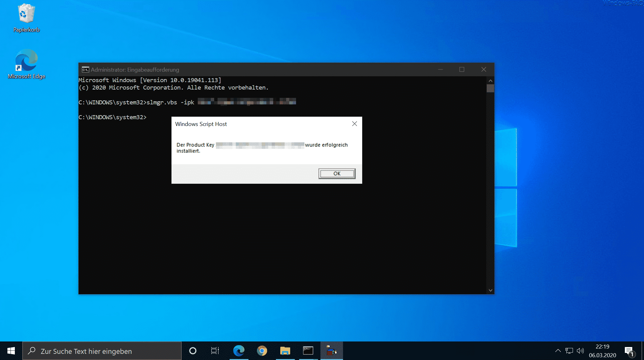Click the Windows Script Host taskbar icon

coord(331,351)
